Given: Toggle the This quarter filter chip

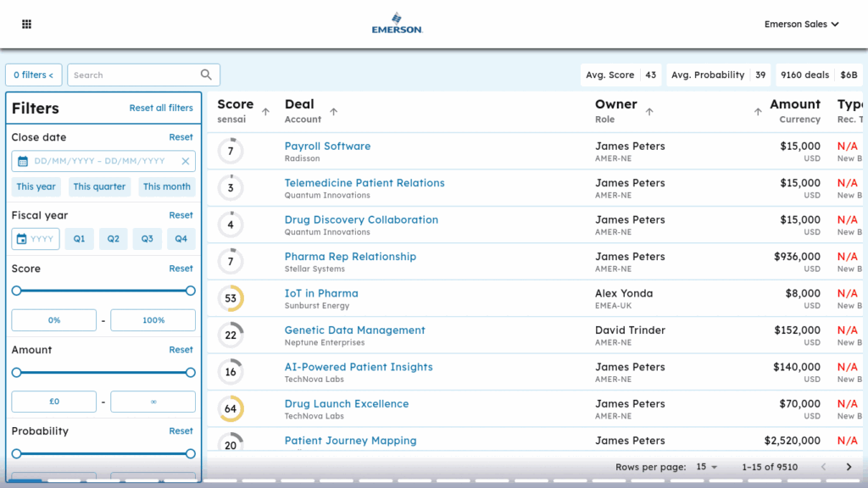Looking at the screenshot, I should tap(99, 186).
